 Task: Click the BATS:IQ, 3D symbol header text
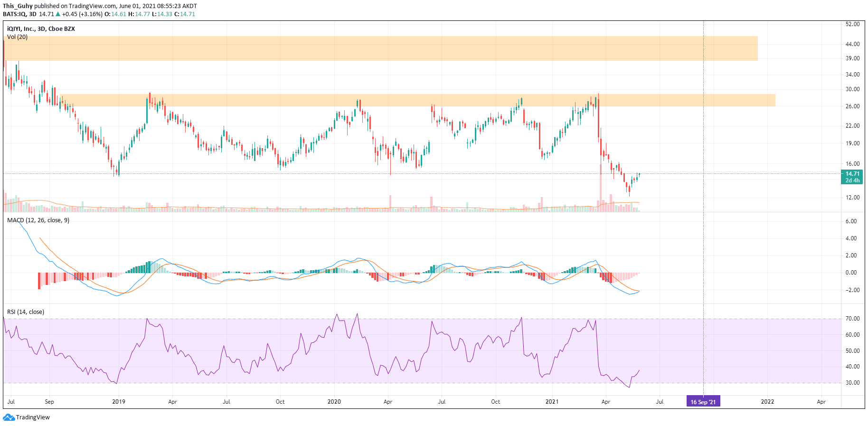tap(19, 14)
